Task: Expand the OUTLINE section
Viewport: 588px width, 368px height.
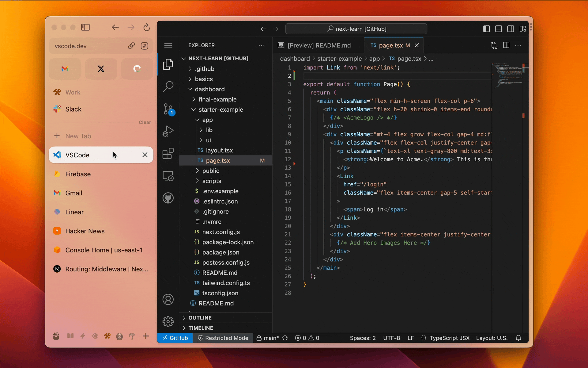Action: (226, 318)
